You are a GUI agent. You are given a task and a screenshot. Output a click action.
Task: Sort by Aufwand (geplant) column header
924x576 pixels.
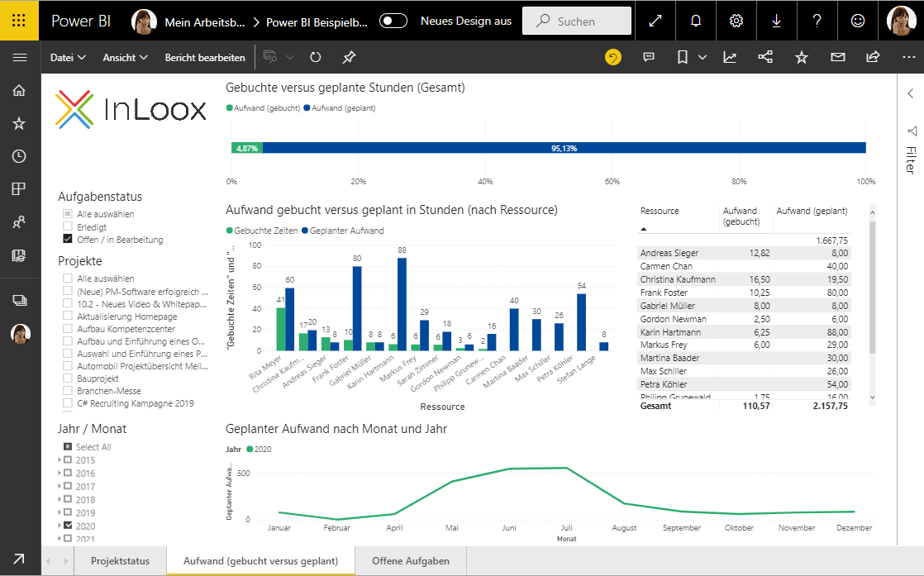812,211
